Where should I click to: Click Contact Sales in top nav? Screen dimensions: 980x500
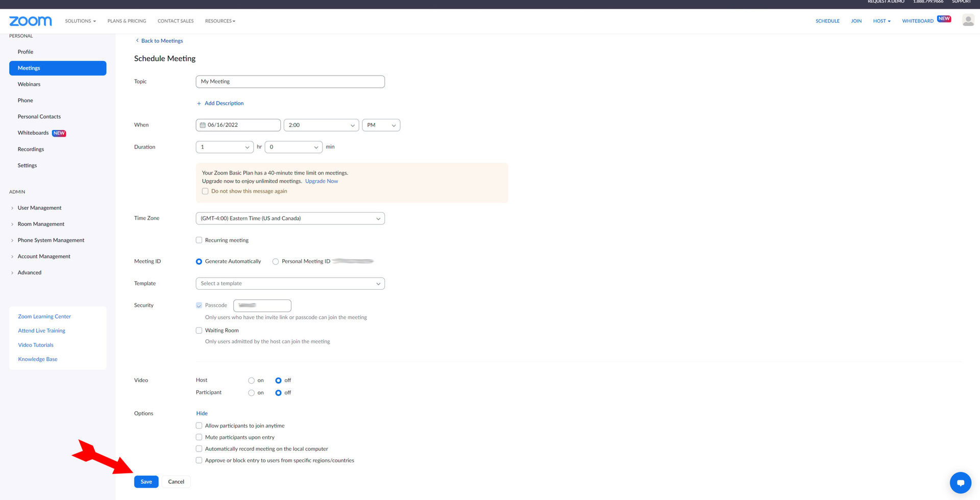click(x=176, y=21)
